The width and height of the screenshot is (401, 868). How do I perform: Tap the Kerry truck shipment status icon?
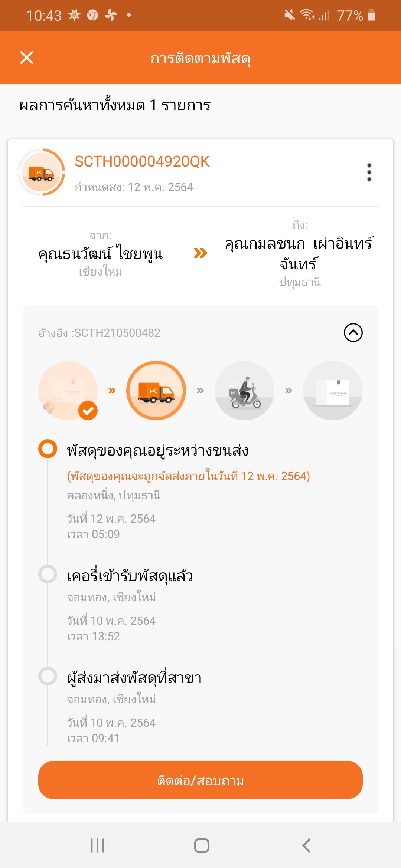coord(42,172)
